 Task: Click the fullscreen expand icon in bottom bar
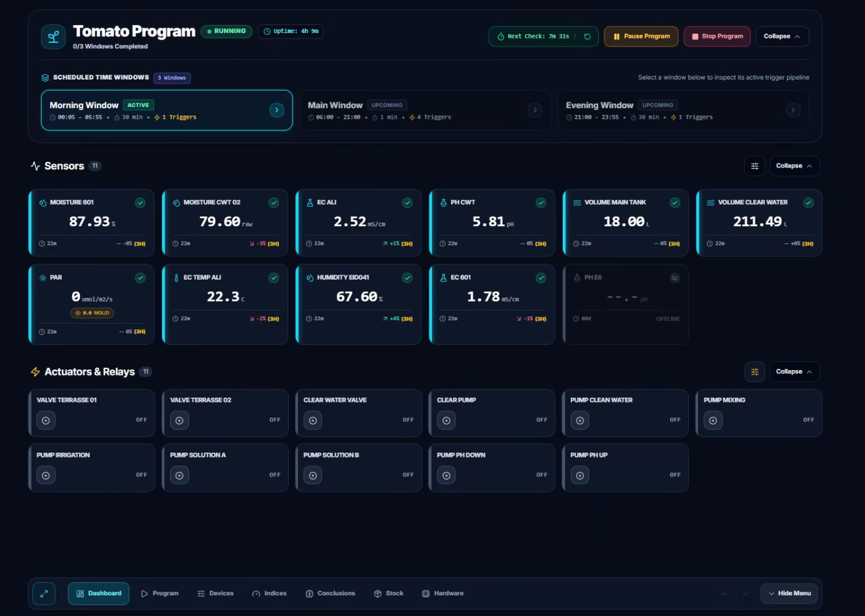[x=44, y=593]
